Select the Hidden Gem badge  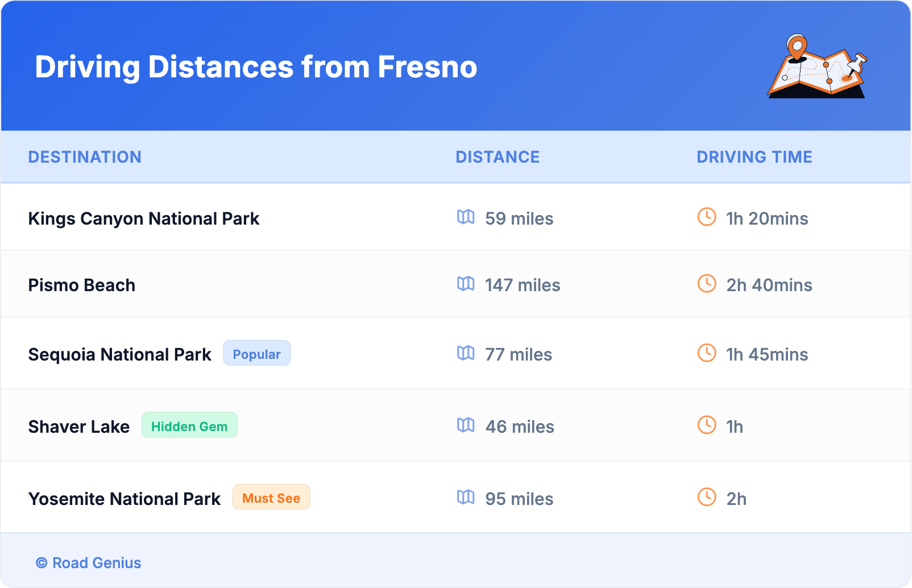click(x=189, y=426)
